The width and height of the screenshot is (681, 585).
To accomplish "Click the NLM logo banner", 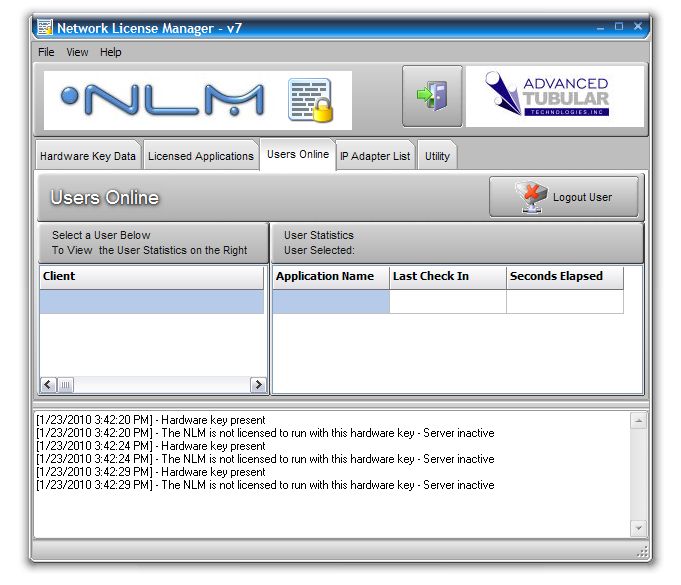I will pos(162,99).
